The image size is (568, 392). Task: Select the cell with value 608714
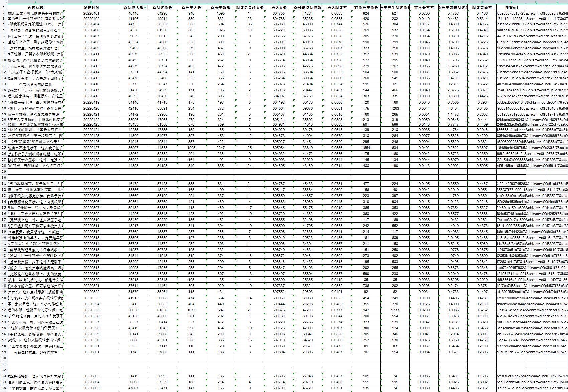tap(279, 382)
